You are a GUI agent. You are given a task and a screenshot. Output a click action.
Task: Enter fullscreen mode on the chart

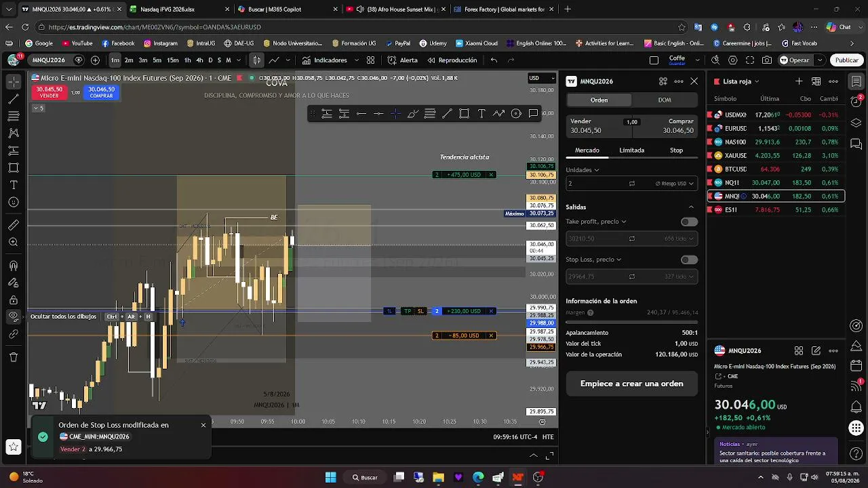pos(749,60)
